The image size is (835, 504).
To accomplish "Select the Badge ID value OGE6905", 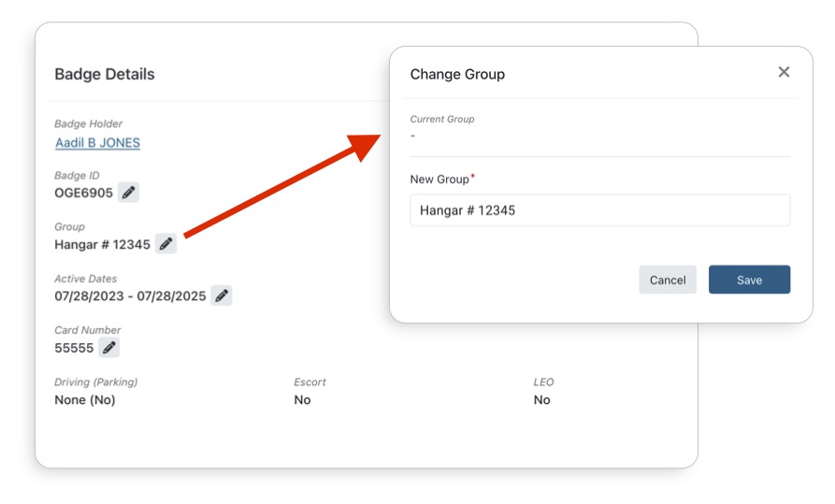I will tap(84, 194).
